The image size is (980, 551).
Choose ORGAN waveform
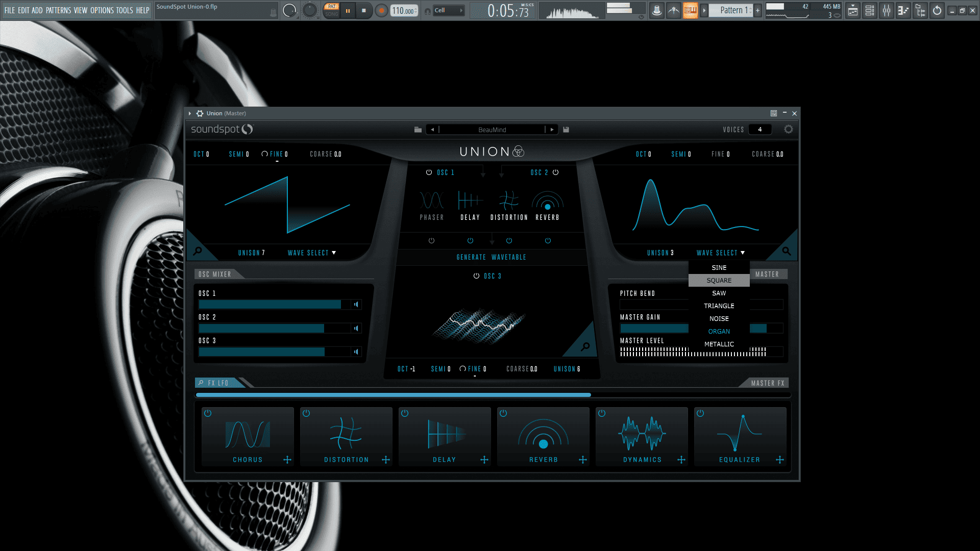click(x=719, y=332)
